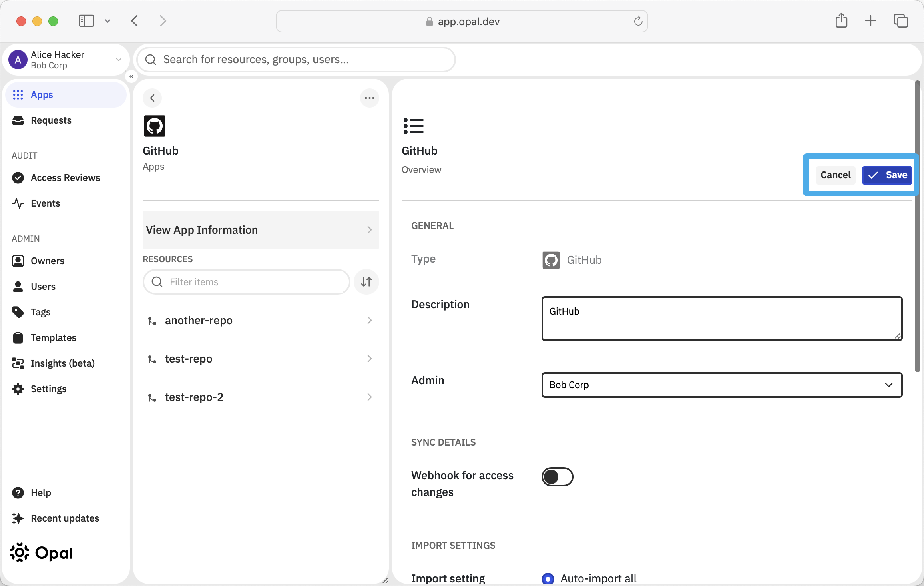Viewport: 924px width, 586px height.
Task: Go back in Safari history
Action: [x=135, y=21]
